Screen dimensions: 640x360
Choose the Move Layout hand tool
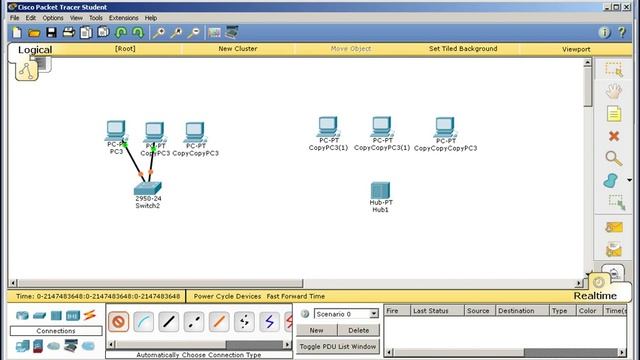[614, 91]
